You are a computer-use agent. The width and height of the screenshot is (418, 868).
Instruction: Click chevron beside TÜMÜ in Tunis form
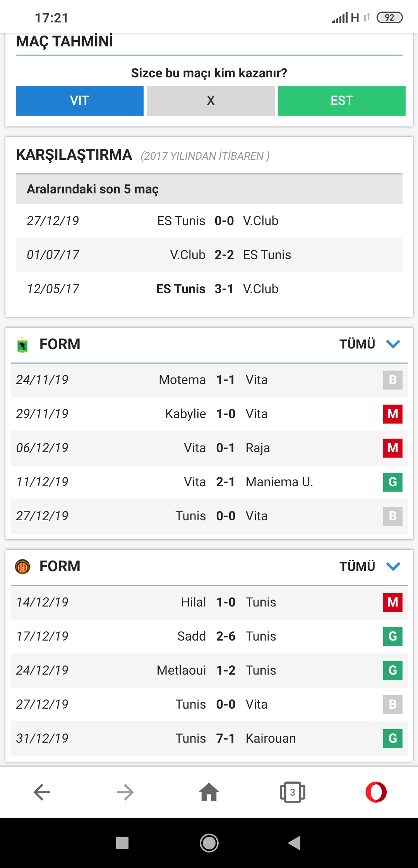[393, 566]
